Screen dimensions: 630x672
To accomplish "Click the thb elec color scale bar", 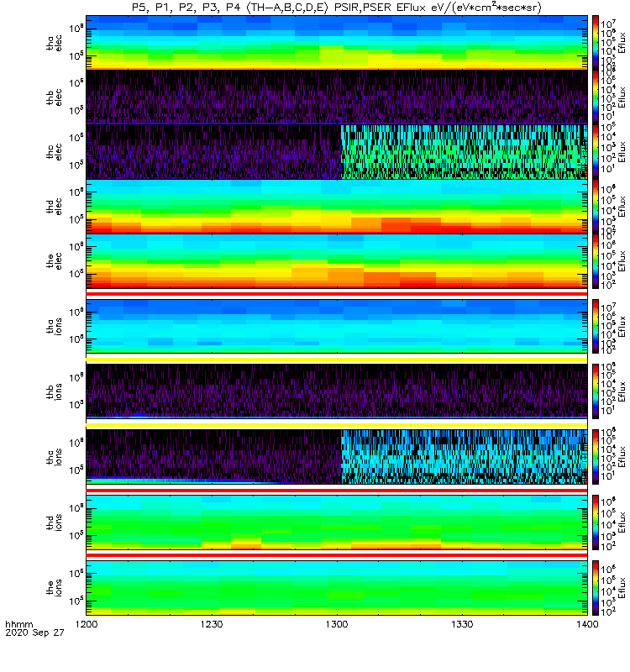I will 596,97.
